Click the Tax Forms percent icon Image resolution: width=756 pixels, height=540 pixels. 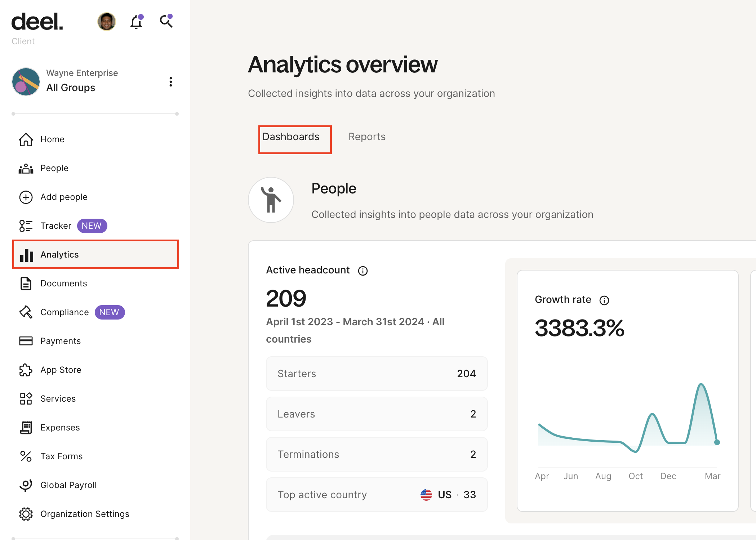(26, 456)
